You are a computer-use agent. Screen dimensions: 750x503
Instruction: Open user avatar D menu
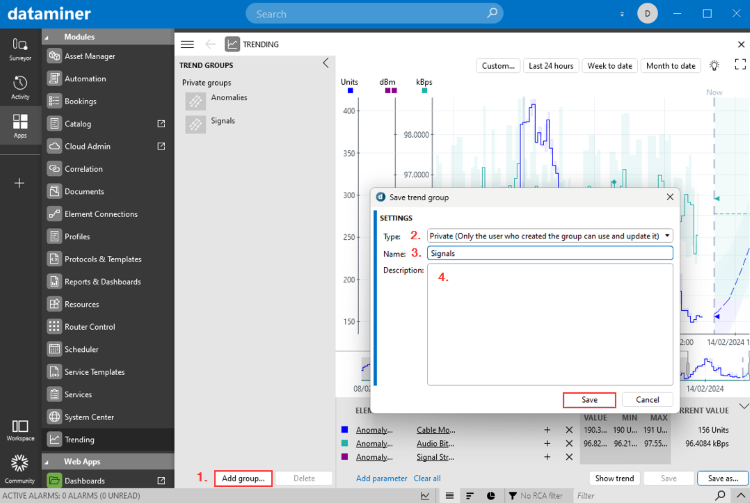647,13
